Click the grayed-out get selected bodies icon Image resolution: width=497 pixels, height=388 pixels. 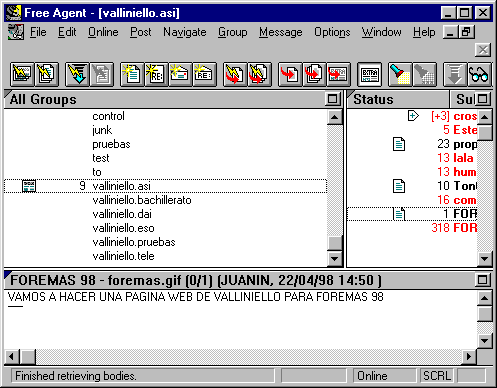click(x=102, y=74)
